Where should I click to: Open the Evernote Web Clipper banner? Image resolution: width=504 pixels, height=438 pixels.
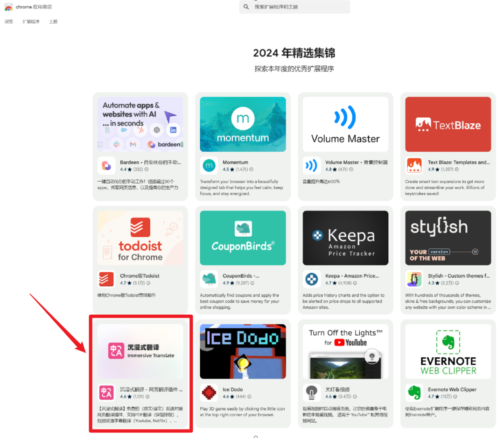coord(448,352)
